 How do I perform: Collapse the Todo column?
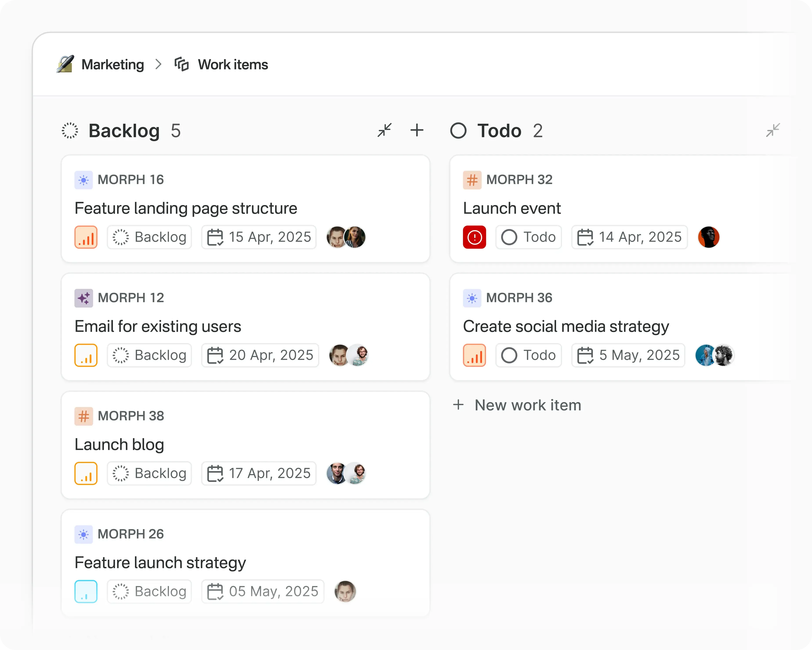pyautogui.click(x=772, y=130)
